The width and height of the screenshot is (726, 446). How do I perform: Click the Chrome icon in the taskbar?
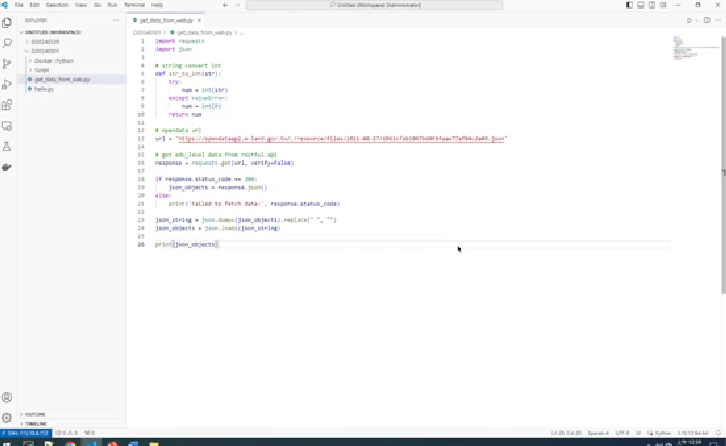70,443
